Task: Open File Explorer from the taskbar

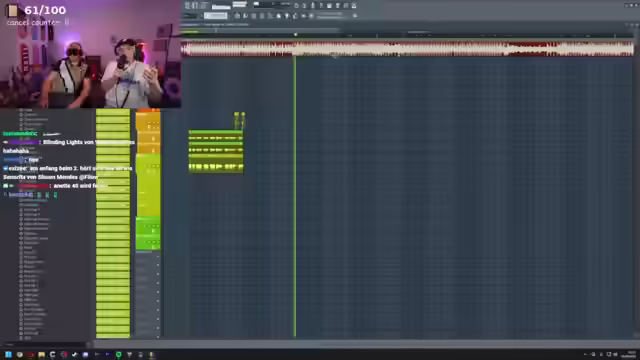Action: point(41,355)
